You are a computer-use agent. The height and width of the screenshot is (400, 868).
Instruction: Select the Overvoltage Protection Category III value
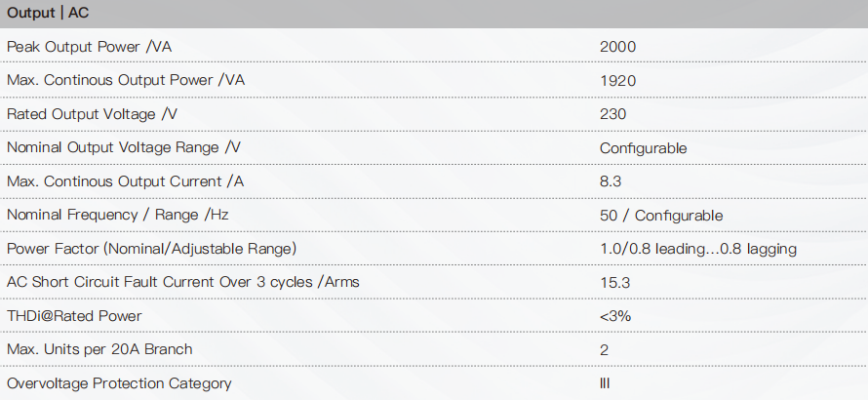click(605, 383)
